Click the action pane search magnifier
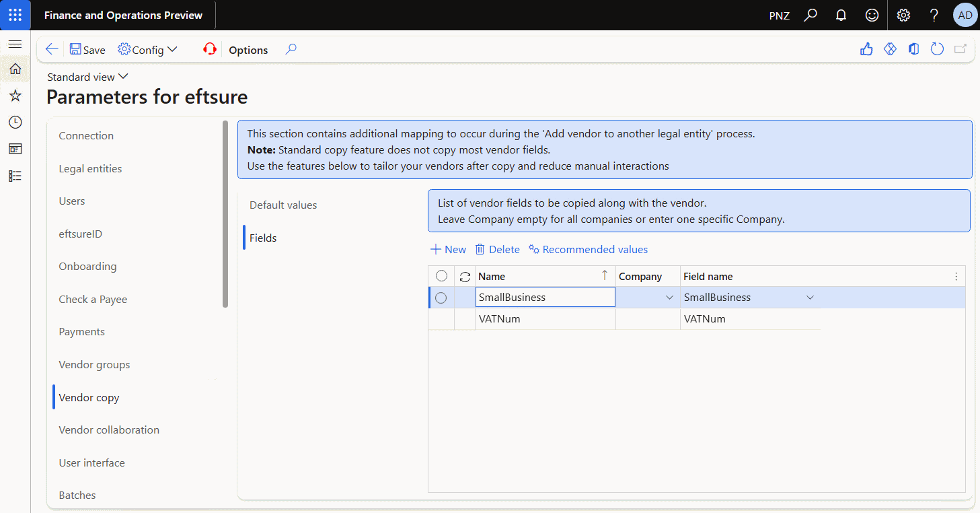Viewport: 980px width, 513px height. 291,49
